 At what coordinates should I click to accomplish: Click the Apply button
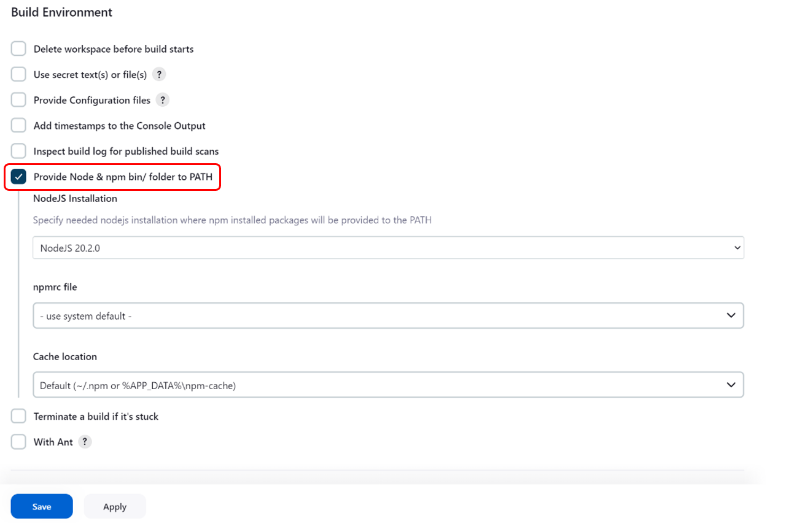click(115, 506)
